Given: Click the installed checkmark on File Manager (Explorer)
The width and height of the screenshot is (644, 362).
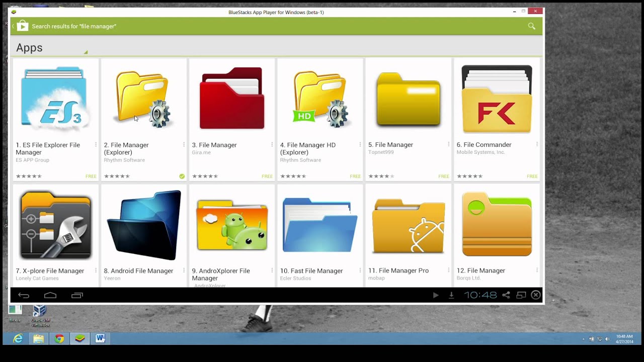Looking at the screenshot, I should coord(182,176).
